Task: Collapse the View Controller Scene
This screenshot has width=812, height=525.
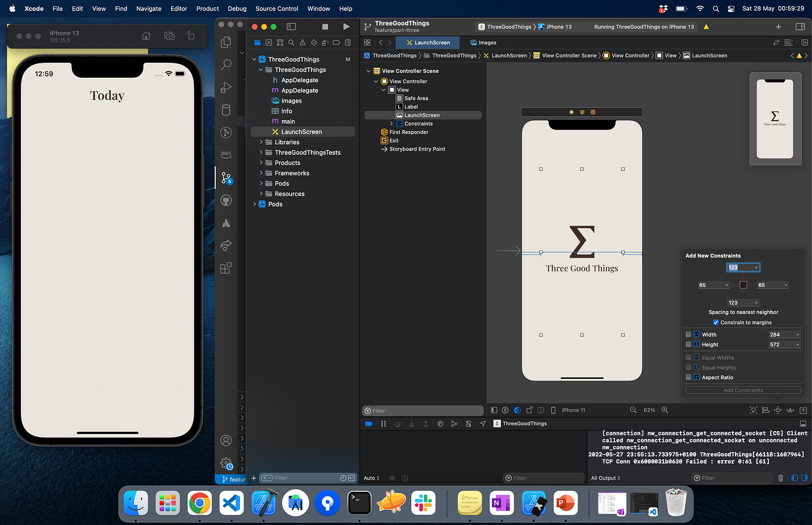Action: [x=368, y=70]
